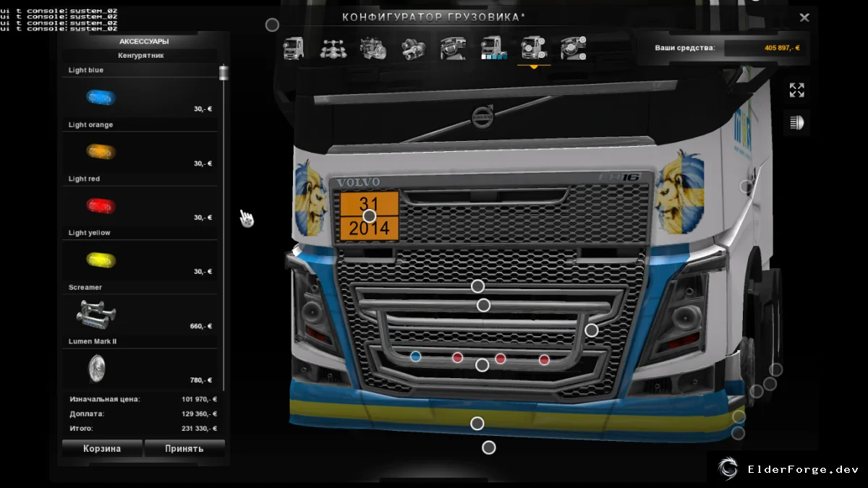The image size is (868, 488).
Task: Toggle the truck headlights icon
Action: point(796,123)
